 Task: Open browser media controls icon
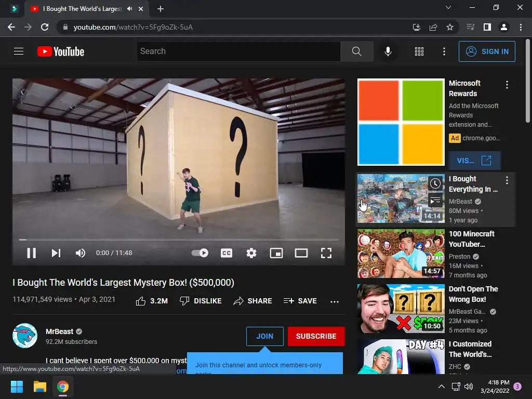(x=470, y=27)
